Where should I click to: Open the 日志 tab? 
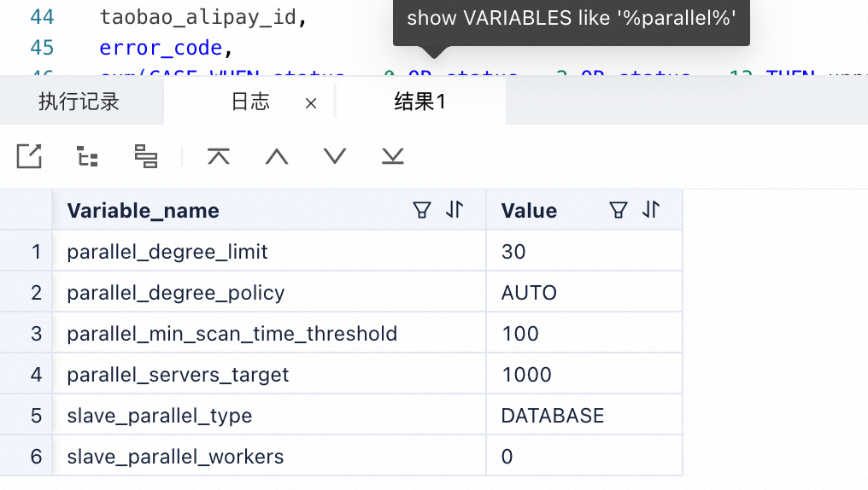250,102
